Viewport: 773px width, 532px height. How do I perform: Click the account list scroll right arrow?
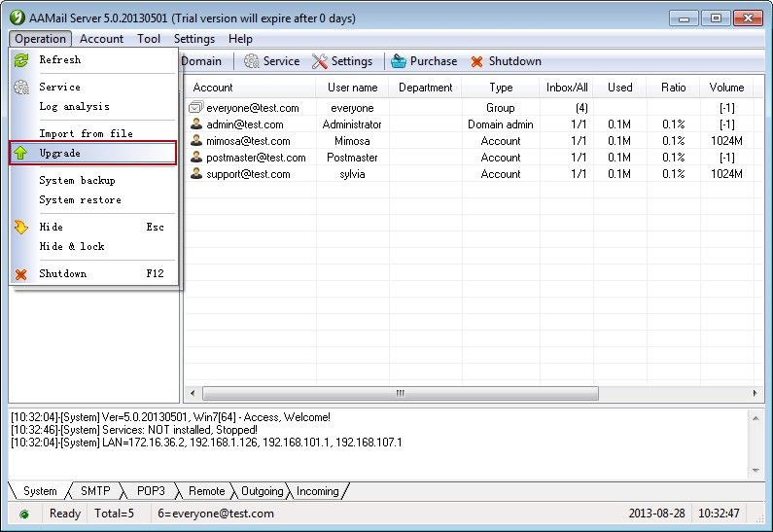755,393
